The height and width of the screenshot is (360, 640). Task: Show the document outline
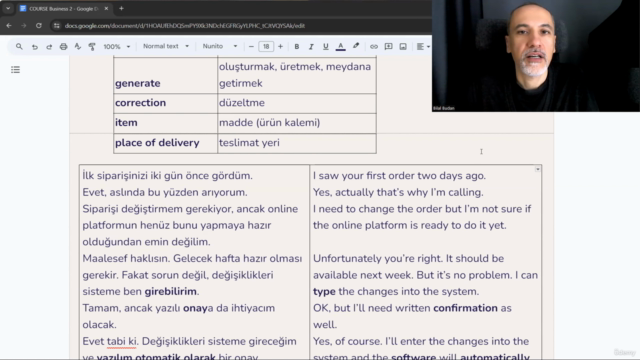pos(16,70)
